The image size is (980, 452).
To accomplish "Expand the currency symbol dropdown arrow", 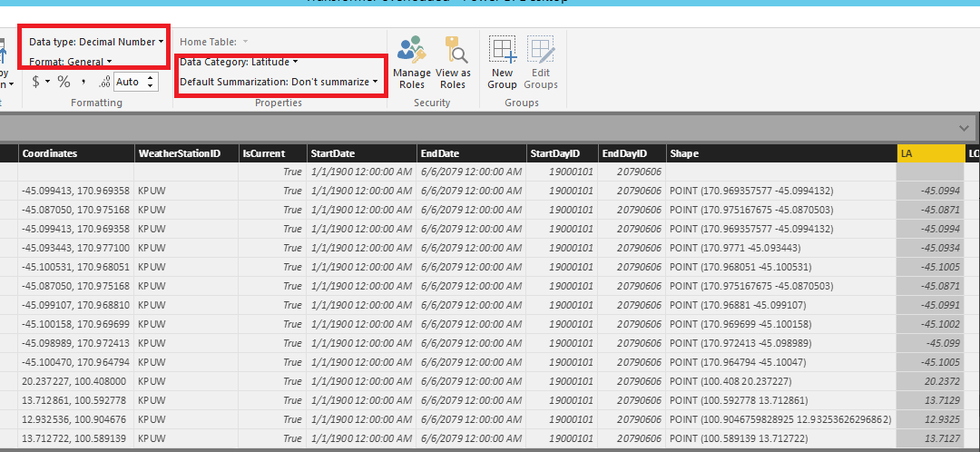I will click(47, 82).
